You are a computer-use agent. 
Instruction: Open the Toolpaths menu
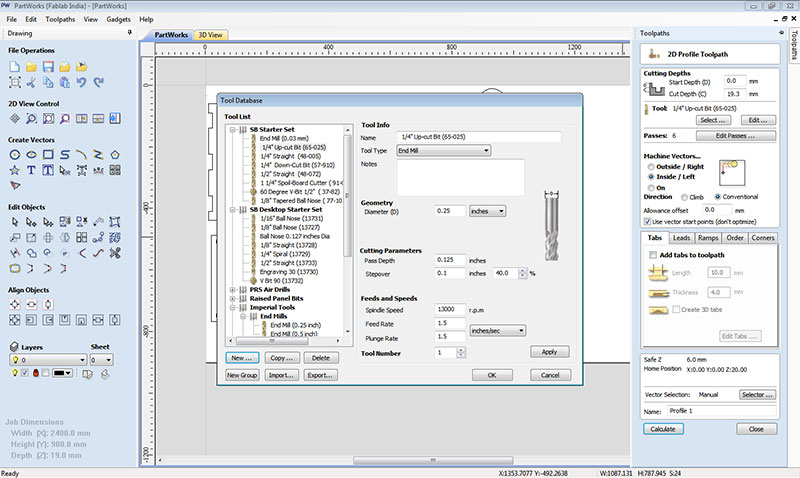click(60, 19)
